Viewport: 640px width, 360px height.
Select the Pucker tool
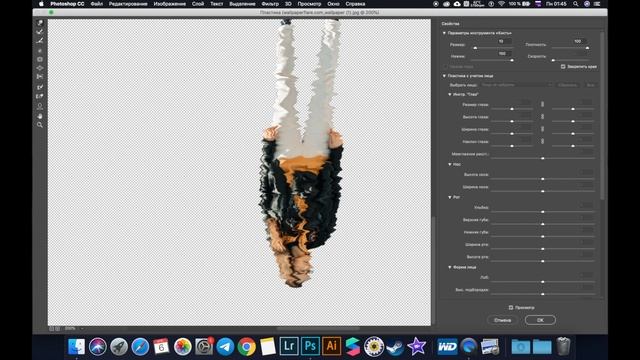[x=40, y=59]
